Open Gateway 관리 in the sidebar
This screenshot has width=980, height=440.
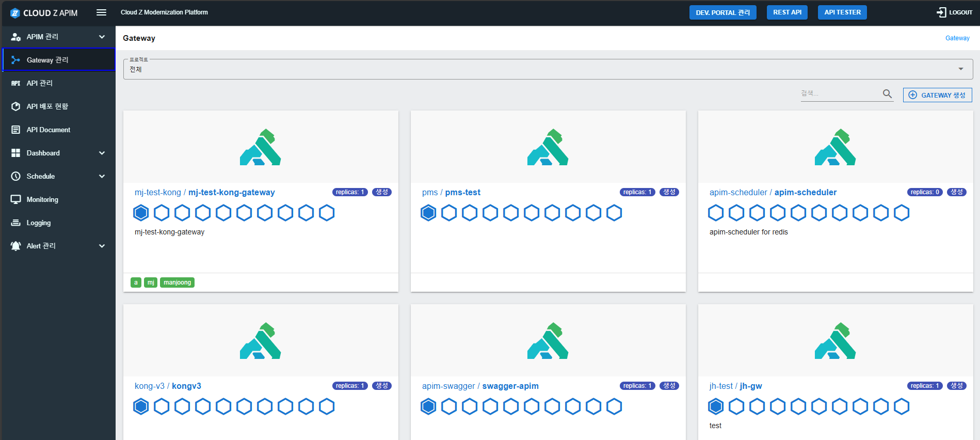59,60
